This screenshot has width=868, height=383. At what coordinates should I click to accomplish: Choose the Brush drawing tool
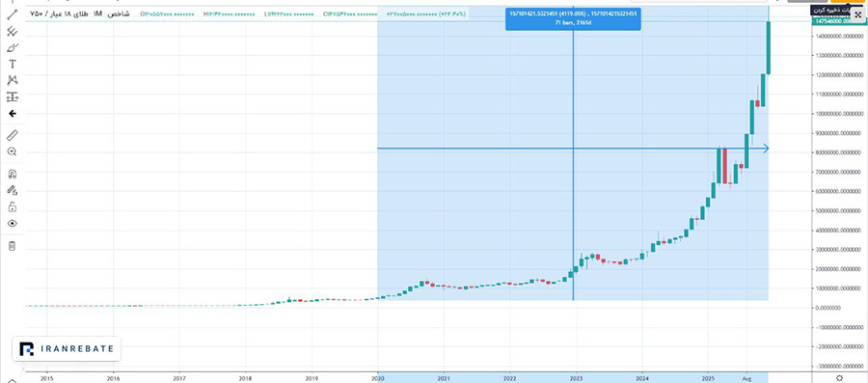tap(13, 48)
